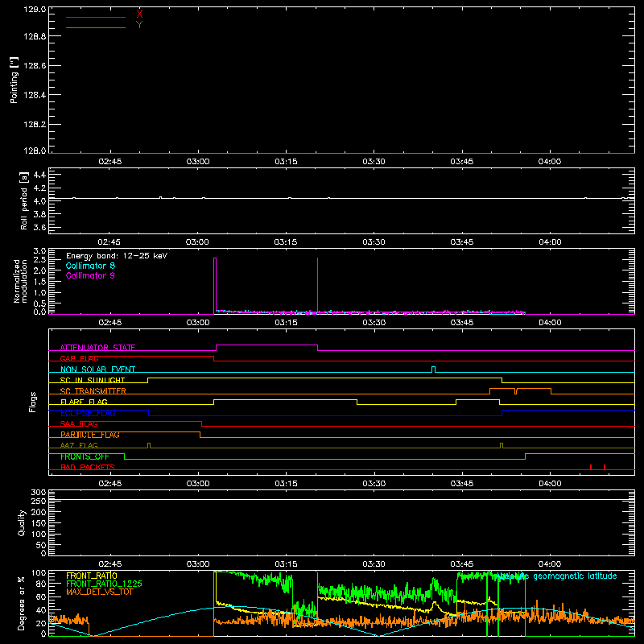Click the 03:15 time label under Pointing panel
The width and height of the screenshot is (644, 644).
tap(286, 162)
